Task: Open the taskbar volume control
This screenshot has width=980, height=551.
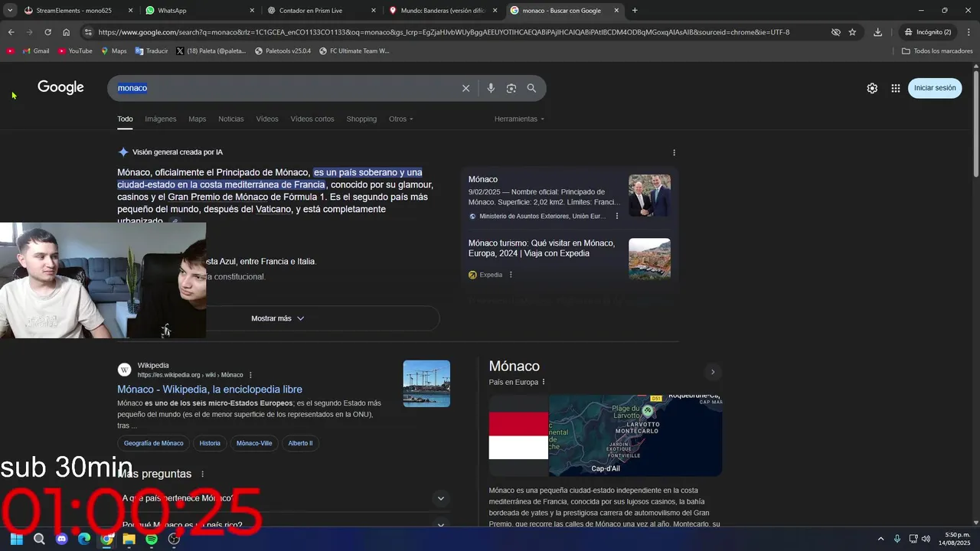Action: point(926,539)
